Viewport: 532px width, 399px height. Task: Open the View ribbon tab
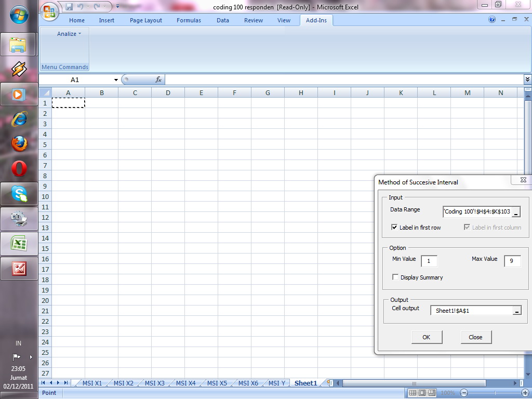coord(284,20)
